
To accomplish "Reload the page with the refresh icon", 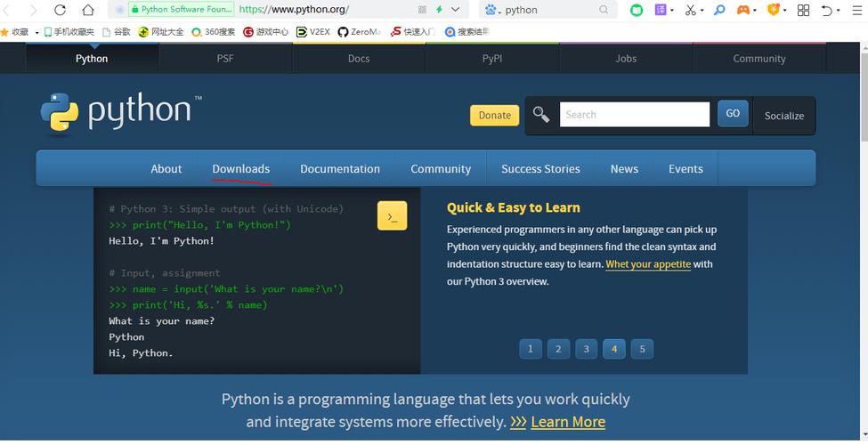I will [60, 10].
